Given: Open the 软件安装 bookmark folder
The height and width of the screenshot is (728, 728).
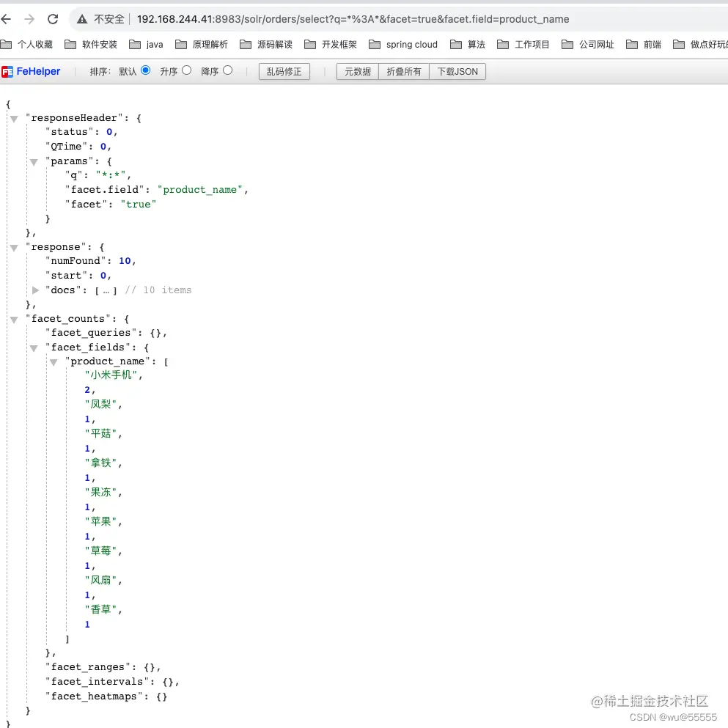Looking at the screenshot, I should click(x=91, y=45).
